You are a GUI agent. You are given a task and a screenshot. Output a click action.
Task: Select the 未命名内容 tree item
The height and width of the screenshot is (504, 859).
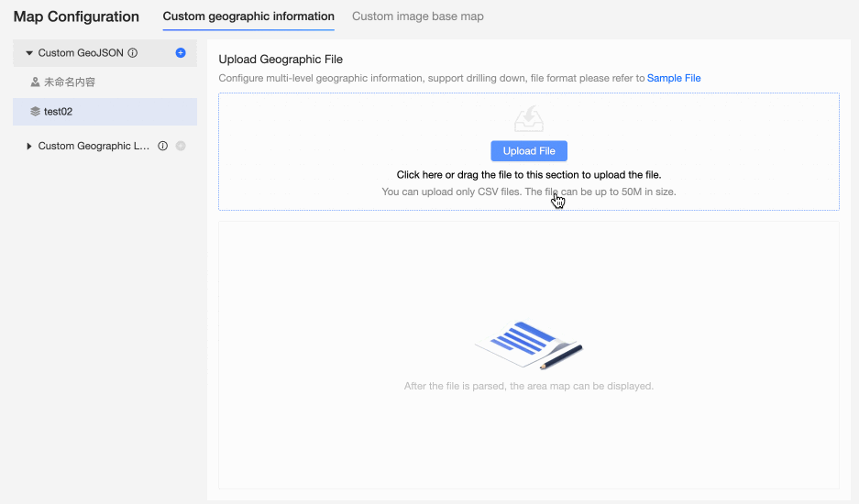pyautogui.click(x=105, y=82)
